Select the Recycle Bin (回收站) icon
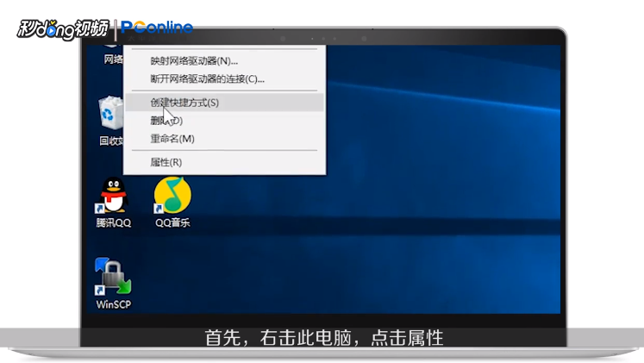 (x=111, y=112)
